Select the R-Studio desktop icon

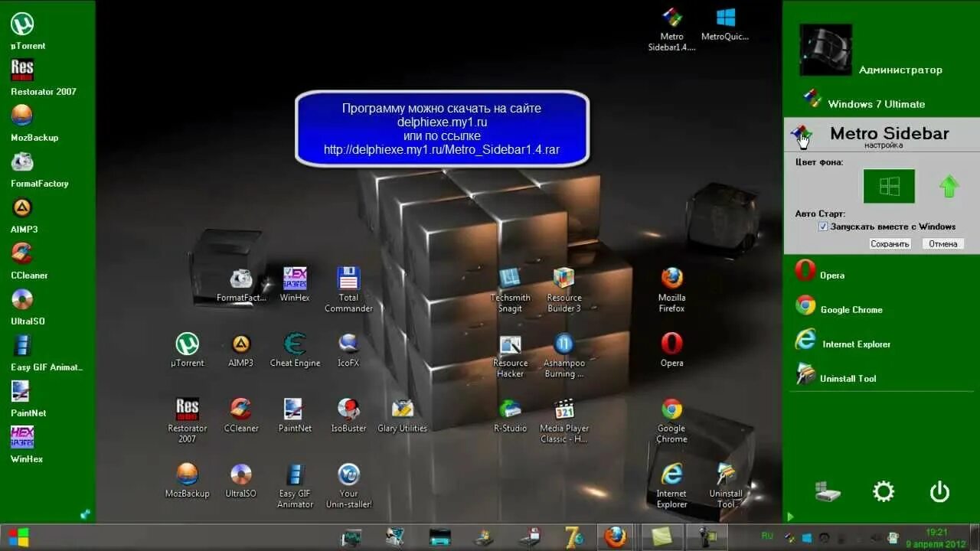point(510,416)
